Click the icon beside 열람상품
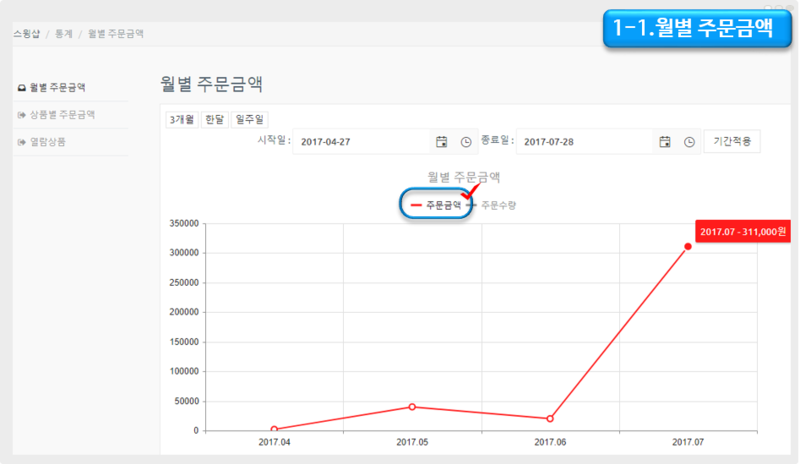The width and height of the screenshot is (800, 464). click(x=21, y=142)
